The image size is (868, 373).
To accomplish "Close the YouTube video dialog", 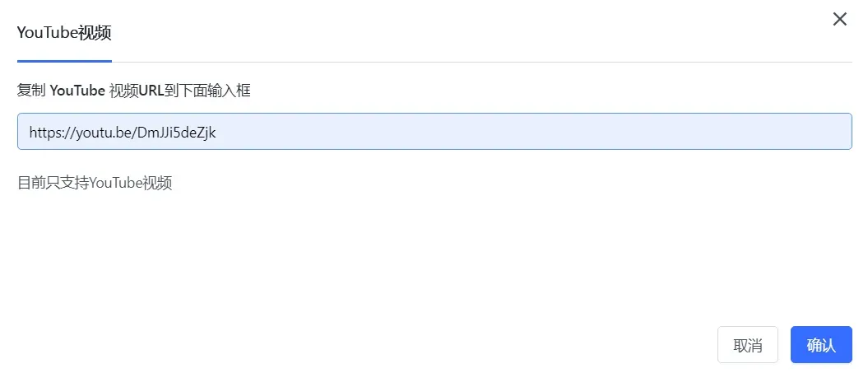I will 839,19.
